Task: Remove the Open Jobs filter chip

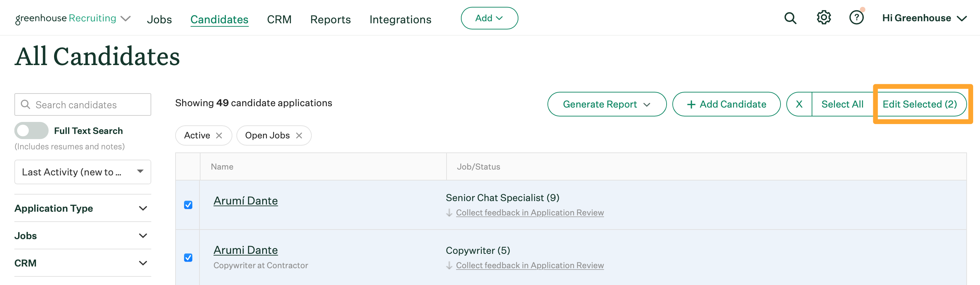Action: click(299, 135)
